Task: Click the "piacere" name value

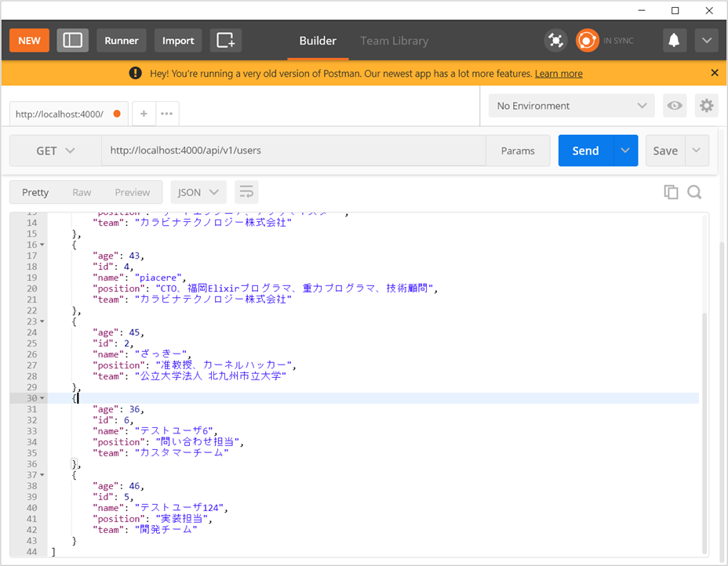Action: (x=158, y=278)
